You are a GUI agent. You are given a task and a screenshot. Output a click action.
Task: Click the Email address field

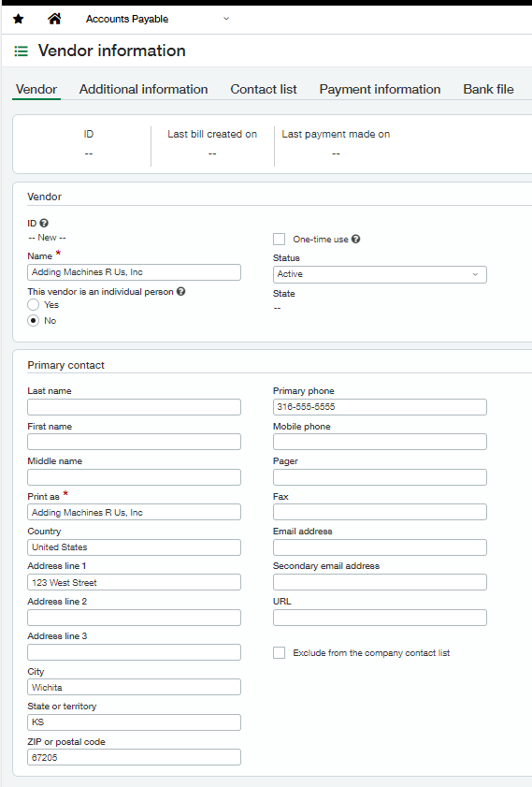pyautogui.click(x=380, y=547)
